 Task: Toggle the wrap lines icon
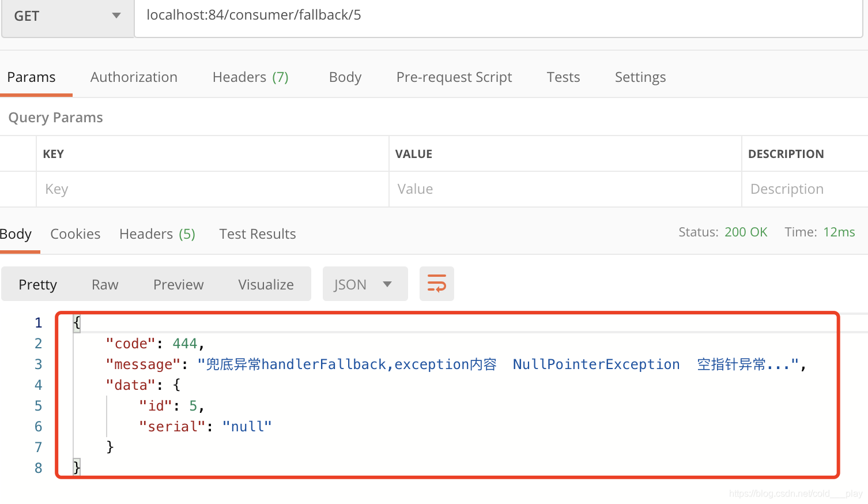coord(437,284)
